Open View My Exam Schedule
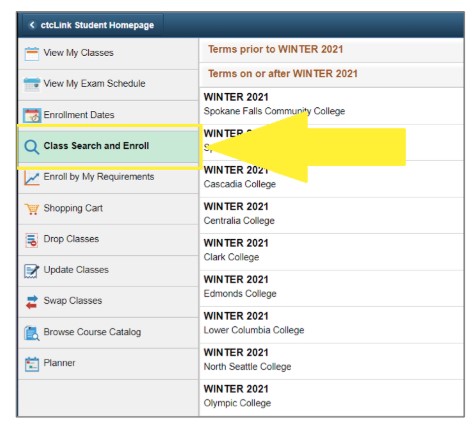 click(108, 85)
